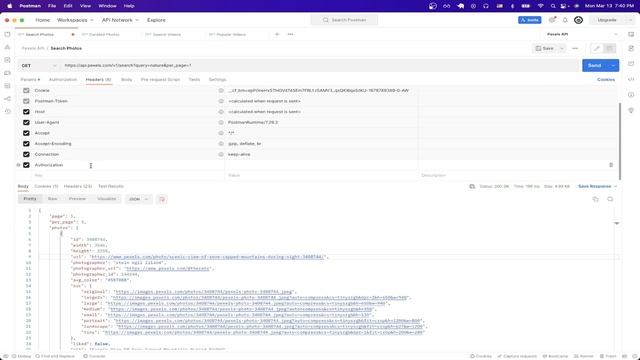Open the Send button dropdown arrow

[613, 65]
